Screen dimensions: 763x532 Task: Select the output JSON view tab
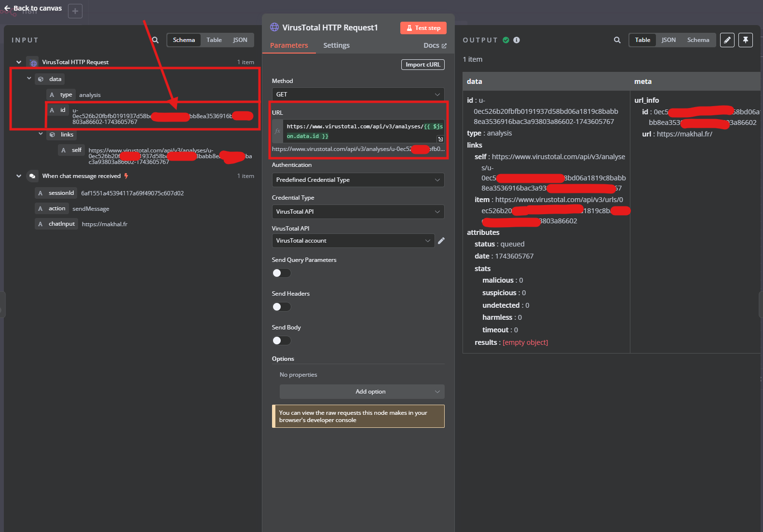point(668,40)
